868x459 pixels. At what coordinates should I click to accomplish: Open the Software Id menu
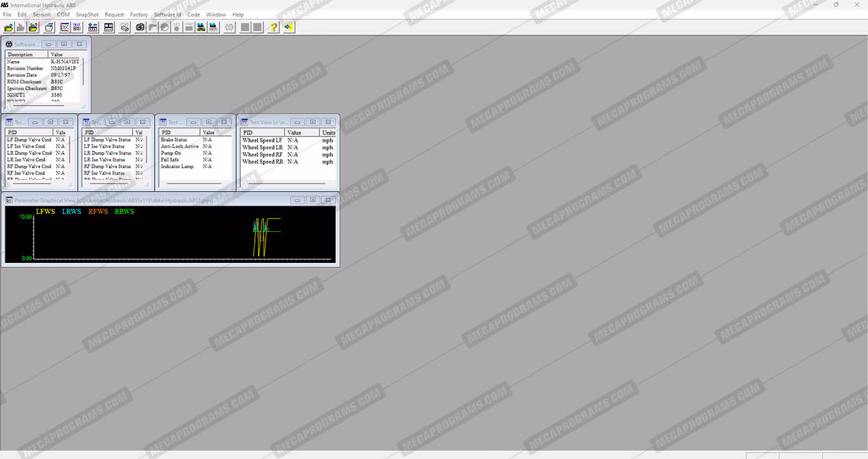[167, 15]
